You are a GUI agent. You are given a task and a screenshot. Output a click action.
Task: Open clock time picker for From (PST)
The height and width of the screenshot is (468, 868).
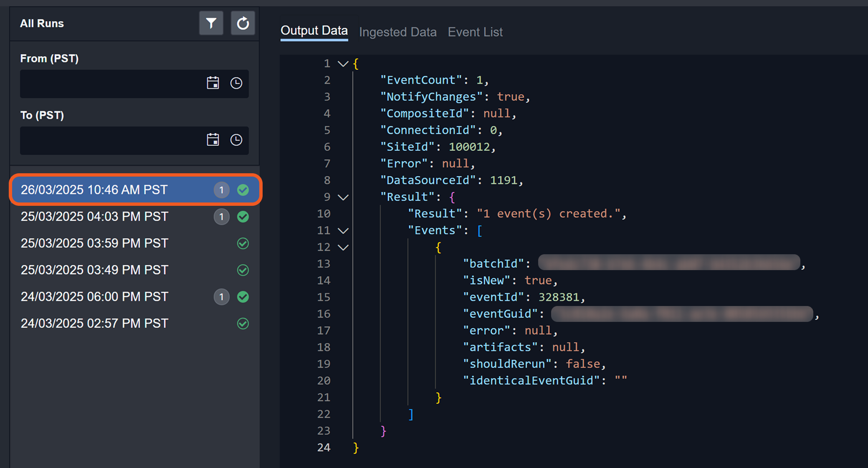click(x=236, y=83)
